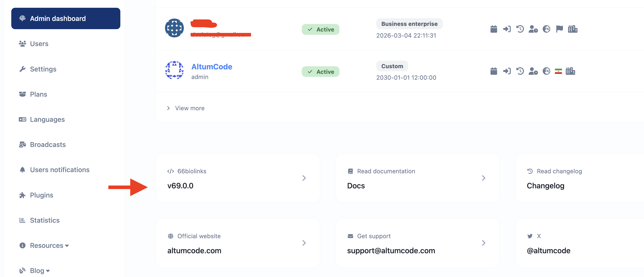Open the Get support email card
The image size is (644, 277).
point(417,243)
